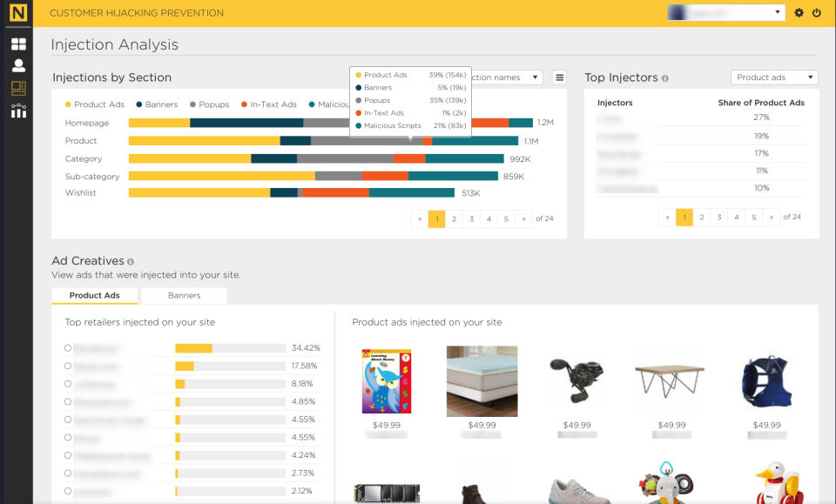
Task: Select the radio button for 8.18% retailer
Action: (x=68, y=384)
